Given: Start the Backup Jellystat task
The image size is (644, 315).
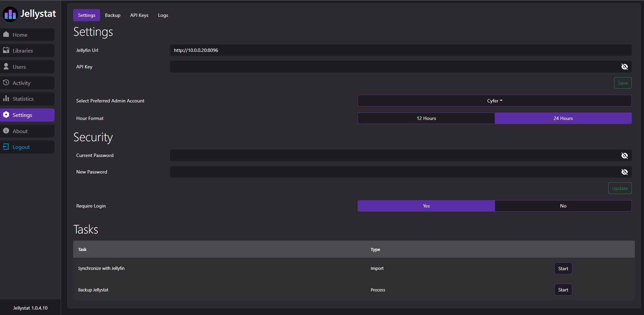Looking at the screenshot, I should coord(563,290).
